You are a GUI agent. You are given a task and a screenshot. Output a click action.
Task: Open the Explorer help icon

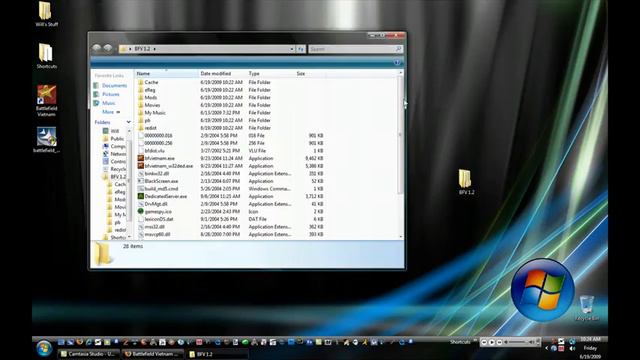coord(397,62)
